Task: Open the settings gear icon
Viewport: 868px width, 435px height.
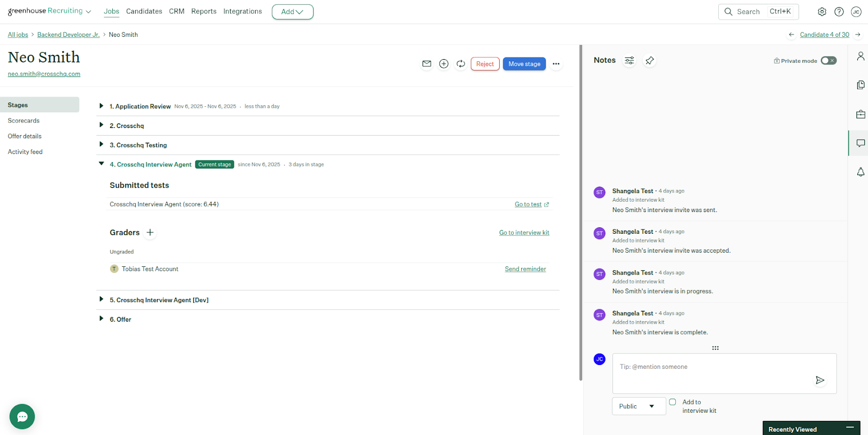Action: pyautogui.click(x=822, y=12)
